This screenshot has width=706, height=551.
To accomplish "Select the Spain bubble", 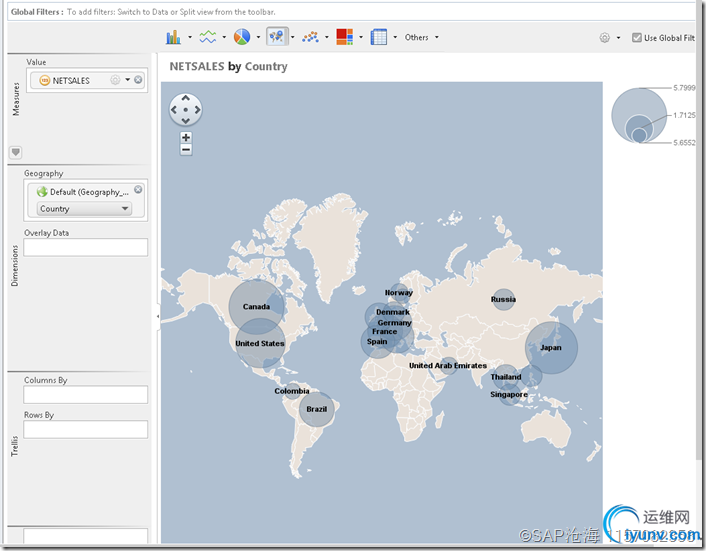I will click(377, 342).
